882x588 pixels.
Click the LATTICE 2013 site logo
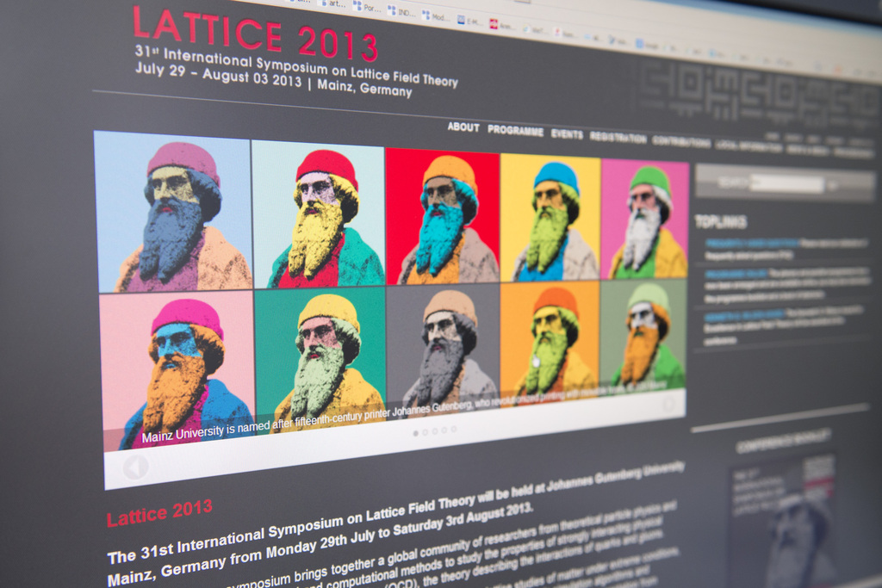tap(255, 34)
